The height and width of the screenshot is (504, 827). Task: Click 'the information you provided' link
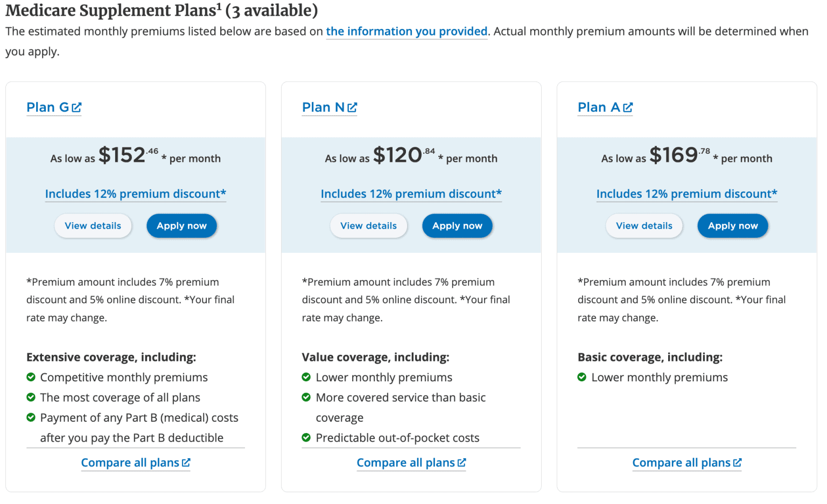pos(407,31)
